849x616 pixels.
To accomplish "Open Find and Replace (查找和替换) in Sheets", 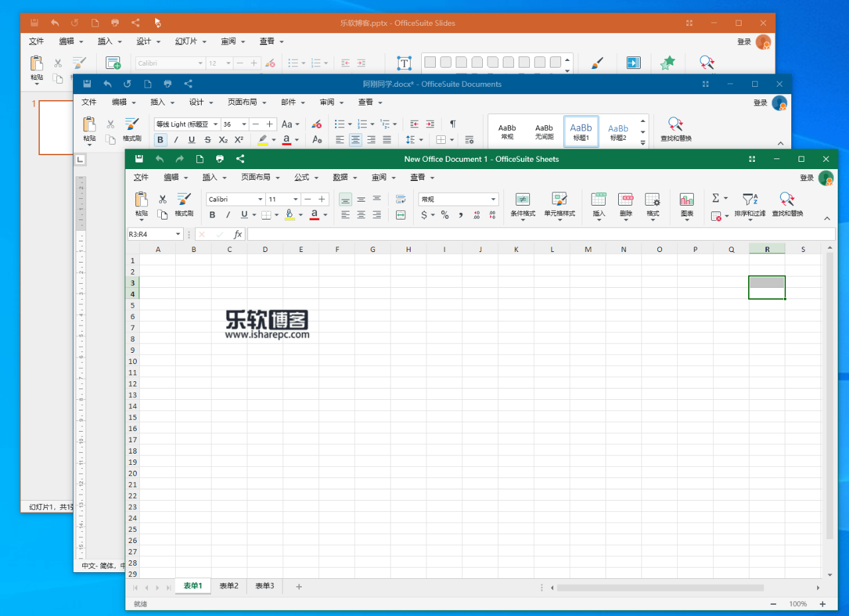I will [787, 204].
